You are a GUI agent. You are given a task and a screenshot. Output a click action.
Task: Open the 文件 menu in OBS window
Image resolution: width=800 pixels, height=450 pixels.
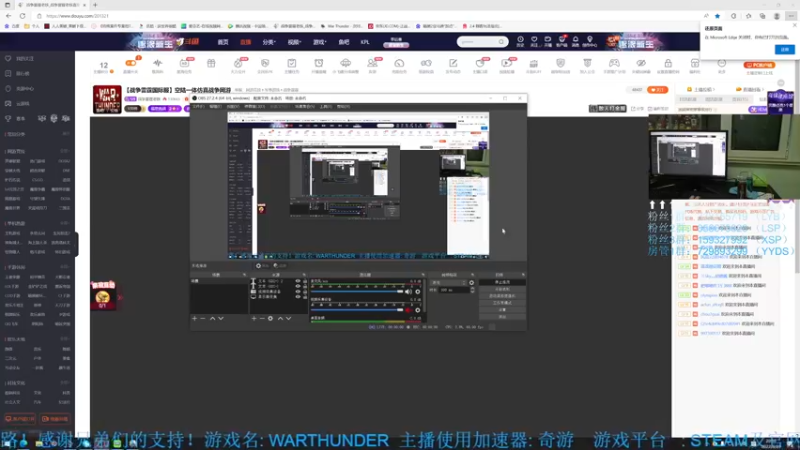click(x=198, y=107)
